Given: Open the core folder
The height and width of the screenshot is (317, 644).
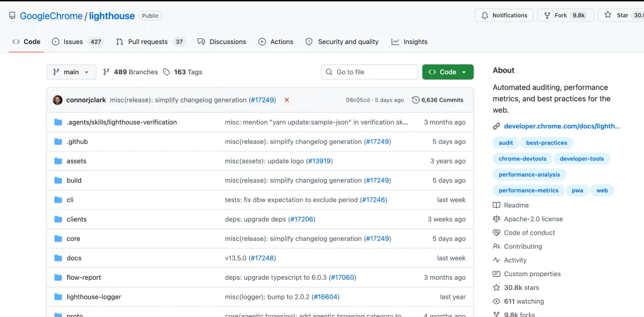Looking at the screenshot, I should click(x=73, y=238).
